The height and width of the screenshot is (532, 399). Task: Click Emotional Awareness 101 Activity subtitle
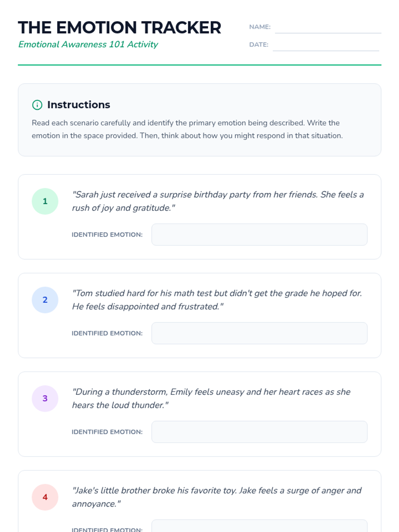(88, 45)
